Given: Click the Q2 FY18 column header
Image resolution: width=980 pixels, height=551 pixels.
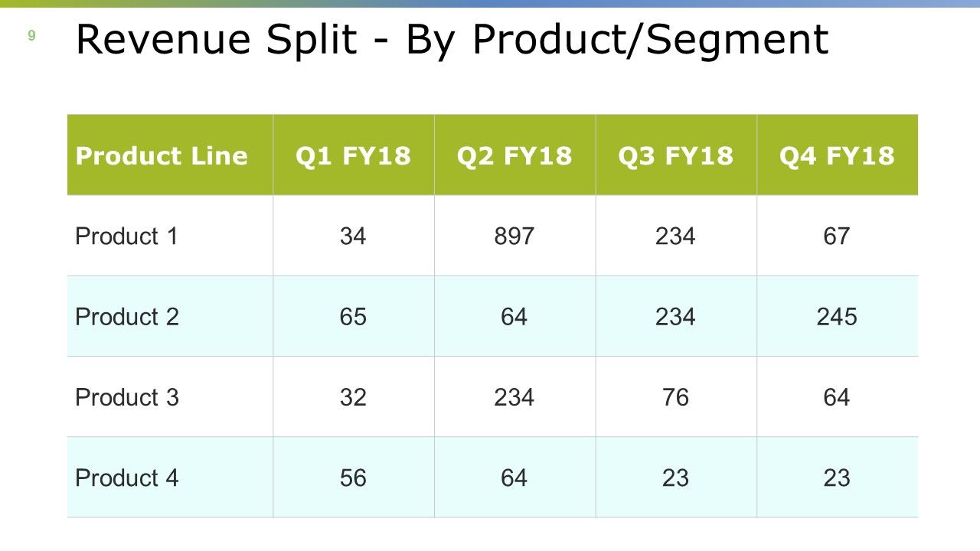Looking at the screenshot, I should (x=515, y=155).
